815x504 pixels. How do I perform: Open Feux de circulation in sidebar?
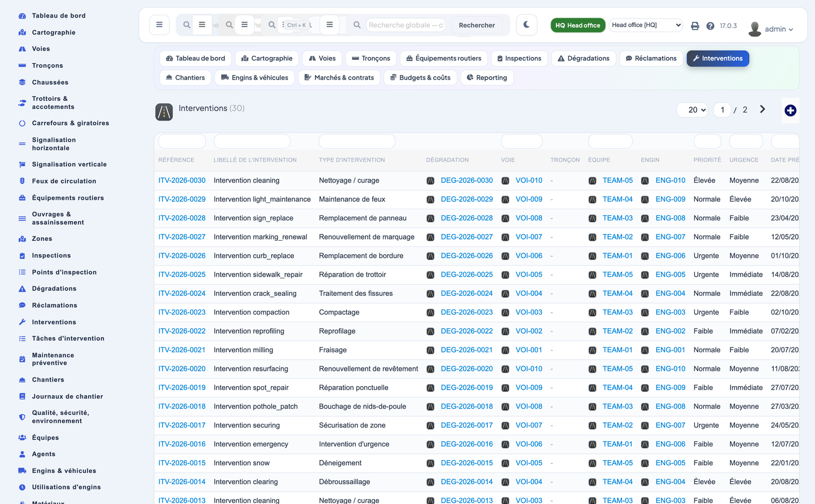pyautogui.click(x=64, y=181)
